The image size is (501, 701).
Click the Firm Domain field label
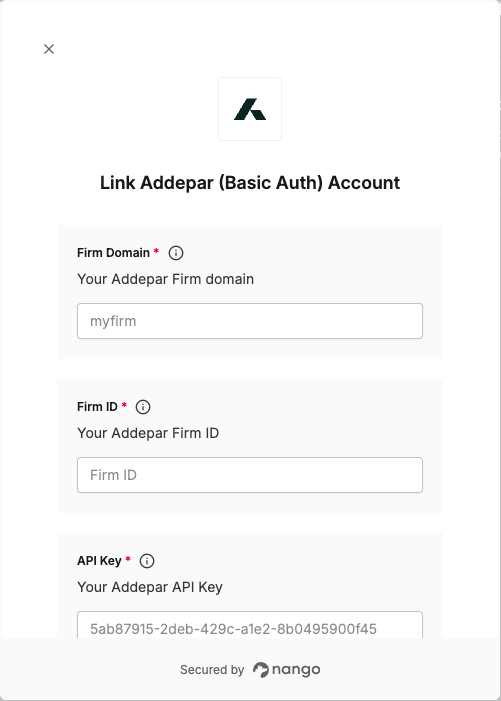[x=113, y=253]
